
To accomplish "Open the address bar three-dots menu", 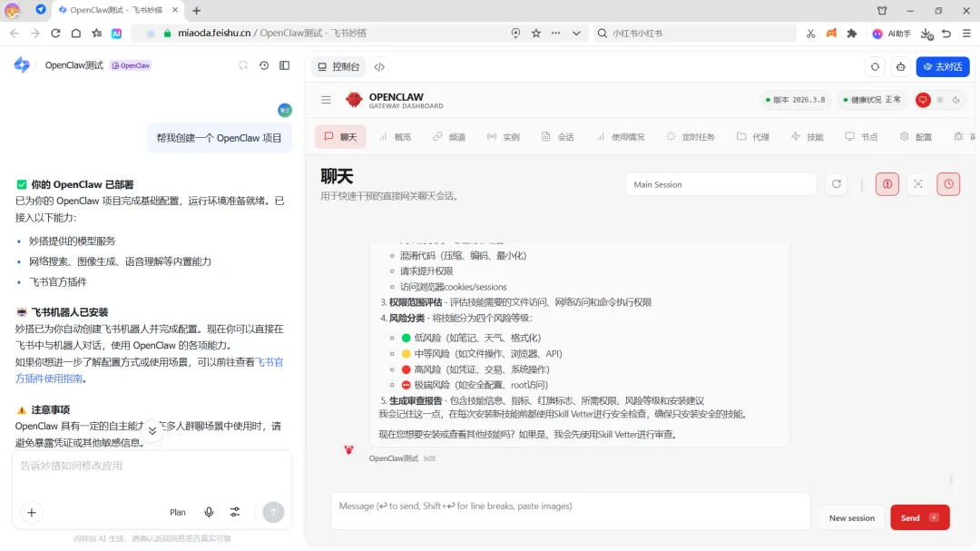I will pyautogui.click(x=555, y=34).
